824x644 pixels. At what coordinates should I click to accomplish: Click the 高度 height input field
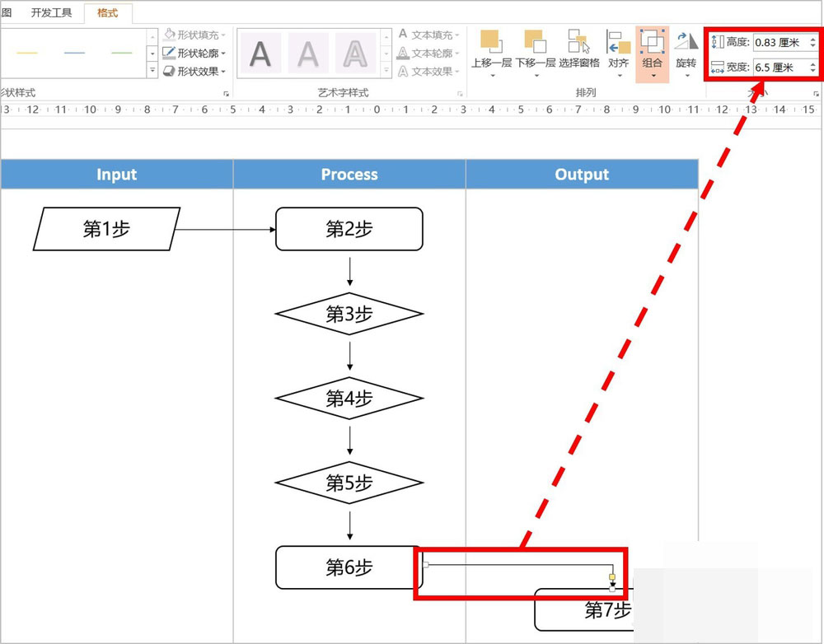(x=781, y=42)
